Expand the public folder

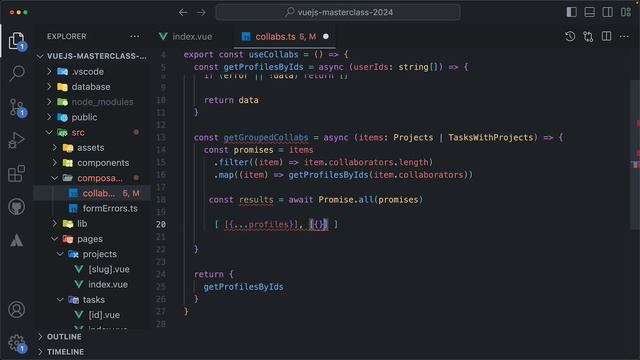click(x=92, y=117)
